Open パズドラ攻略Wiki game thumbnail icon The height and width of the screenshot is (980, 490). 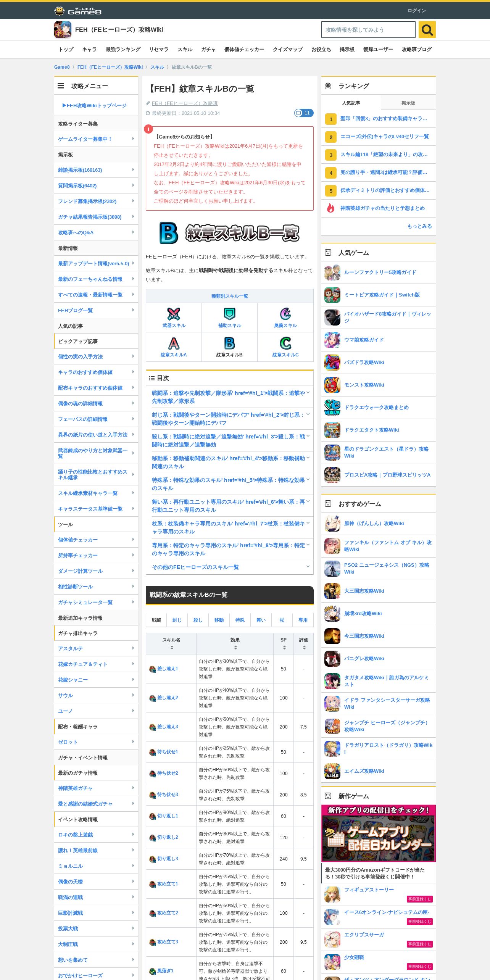click(332, 363)
